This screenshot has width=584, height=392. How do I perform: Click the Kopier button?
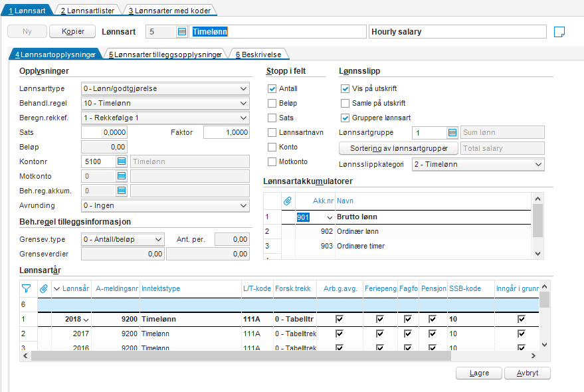[72, 32]
